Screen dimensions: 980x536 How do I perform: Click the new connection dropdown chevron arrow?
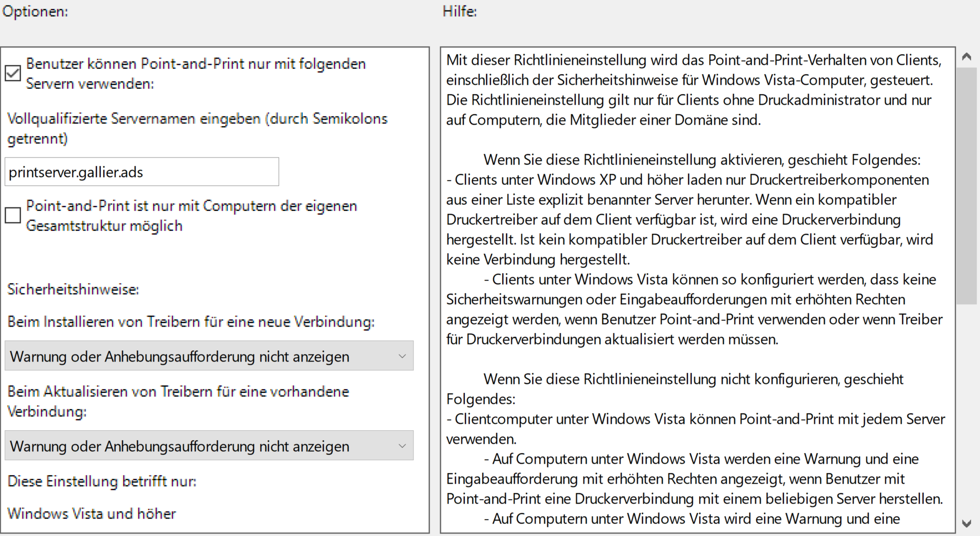[x=402, y=356]
